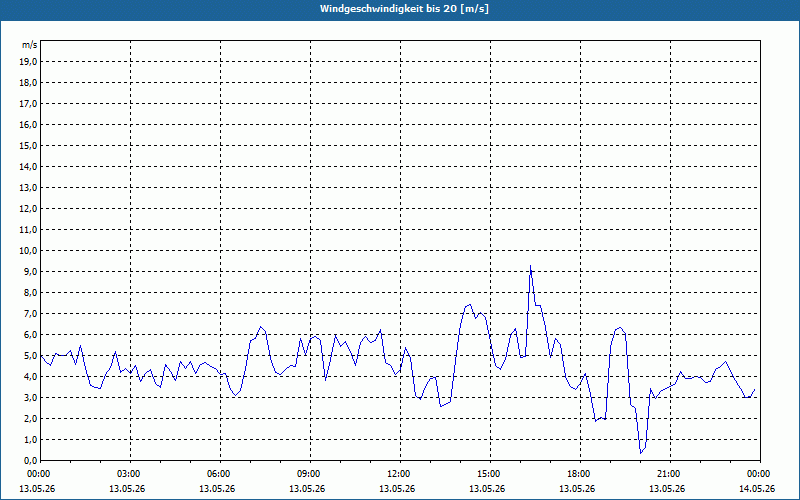Click the 03:00 time label
The width and height of the screenshot is (800, 500).
tap(131, 474)
